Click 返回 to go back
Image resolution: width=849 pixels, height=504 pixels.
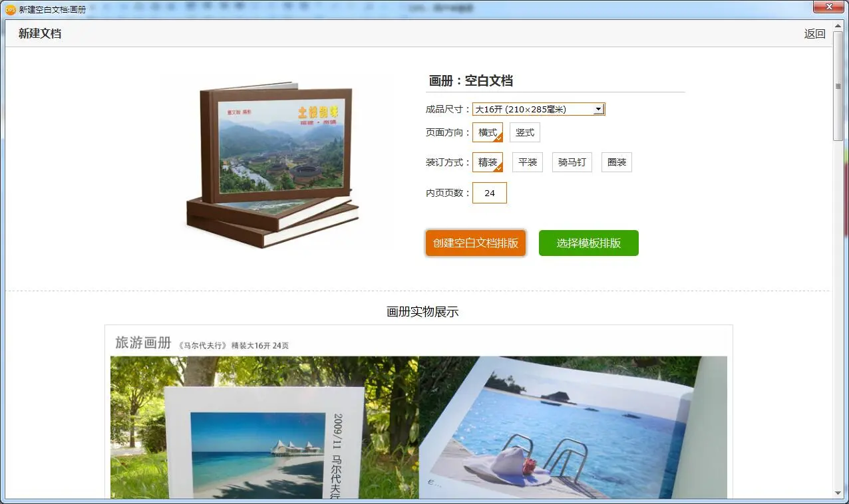coord(814,34)
